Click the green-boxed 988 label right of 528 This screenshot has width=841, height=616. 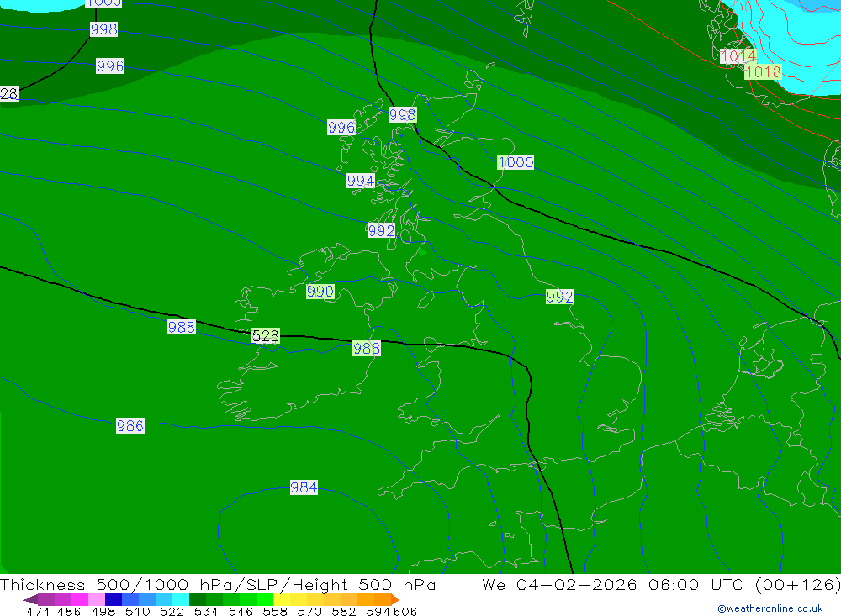(367, 349)
